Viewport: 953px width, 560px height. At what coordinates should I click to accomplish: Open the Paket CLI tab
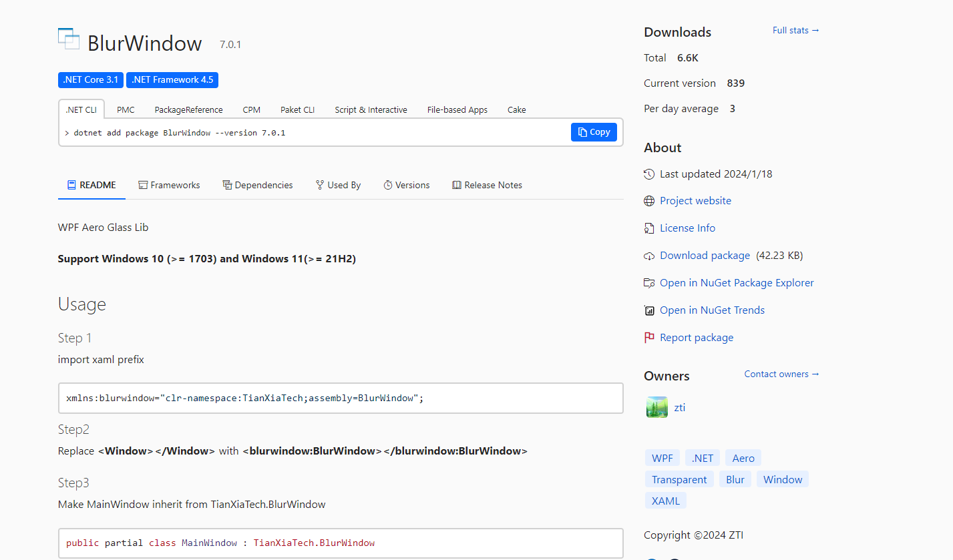[x=297, y=109]
